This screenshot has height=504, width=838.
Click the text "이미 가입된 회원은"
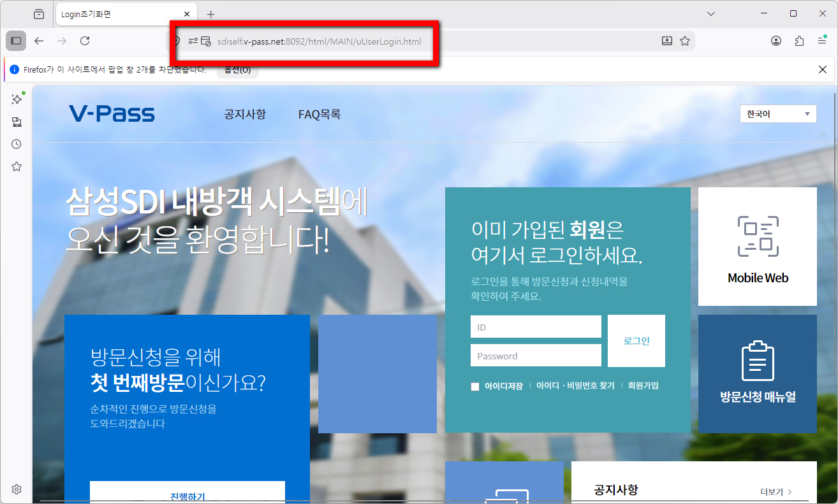tap(547, 229)
